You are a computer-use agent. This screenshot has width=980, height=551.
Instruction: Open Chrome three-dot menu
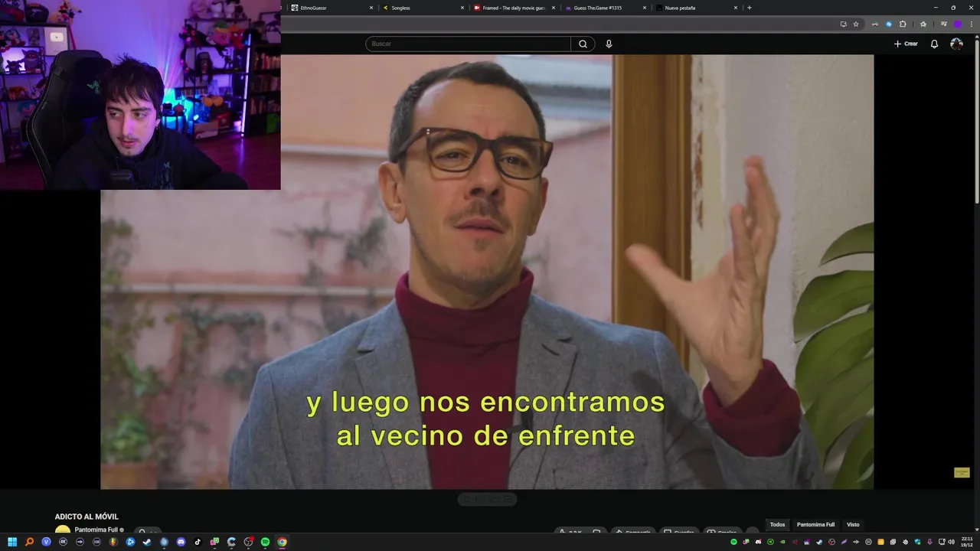[972, 24]
